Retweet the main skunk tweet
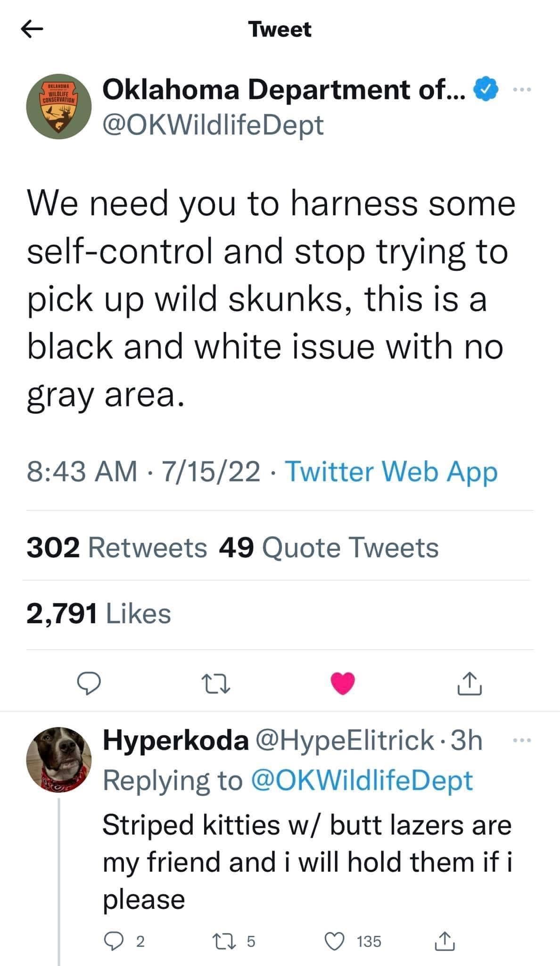The width and height of the screenshot is (560, 966). (x=215, y=684)
